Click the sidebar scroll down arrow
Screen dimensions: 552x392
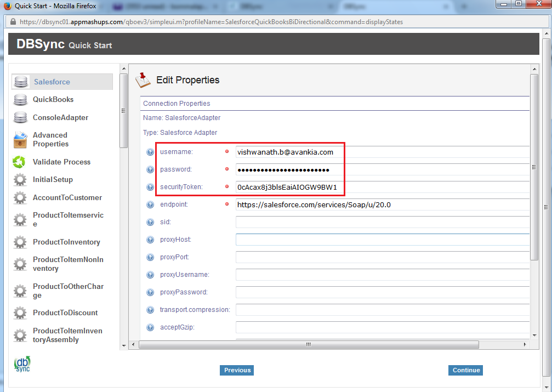pos(124,345)
